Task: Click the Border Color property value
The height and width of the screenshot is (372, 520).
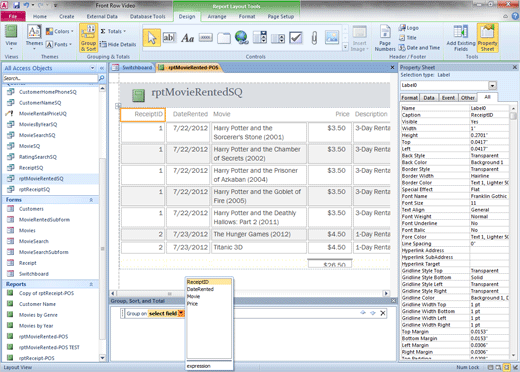Action: coord(489,183)
